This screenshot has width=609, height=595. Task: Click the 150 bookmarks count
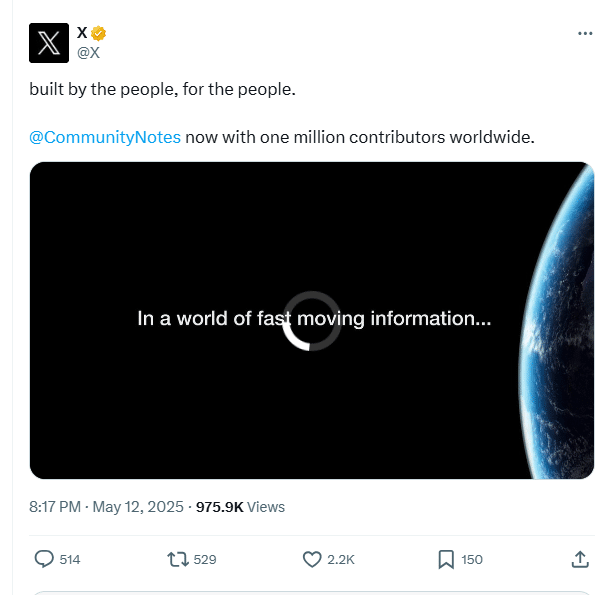point(471,560)
